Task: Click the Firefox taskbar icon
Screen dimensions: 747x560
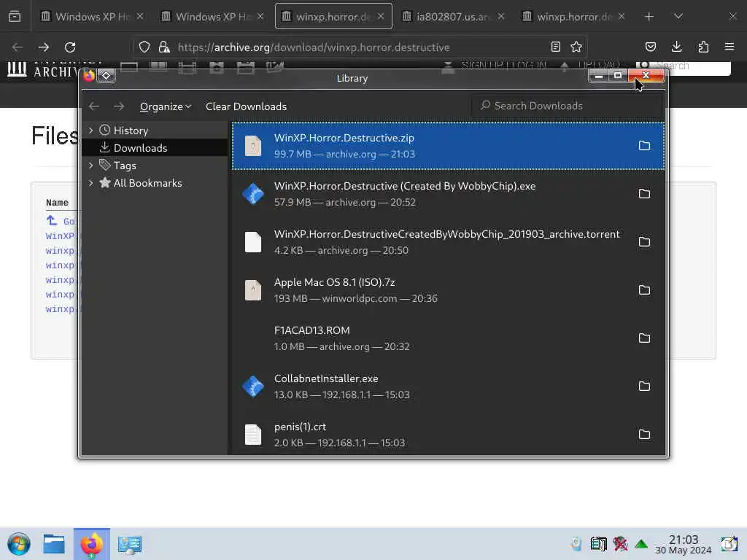Action: click(91, 544)
